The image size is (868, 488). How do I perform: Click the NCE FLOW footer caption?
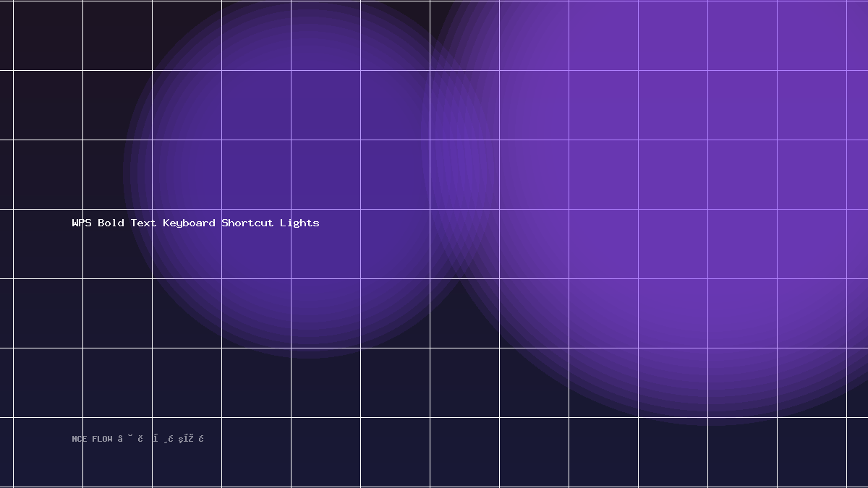tap(137, 439)
